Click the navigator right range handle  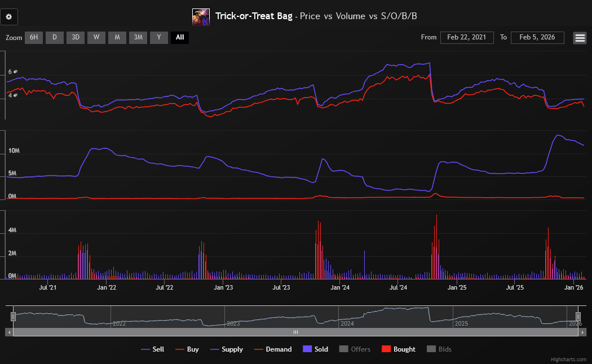click(x=578, y=317)
